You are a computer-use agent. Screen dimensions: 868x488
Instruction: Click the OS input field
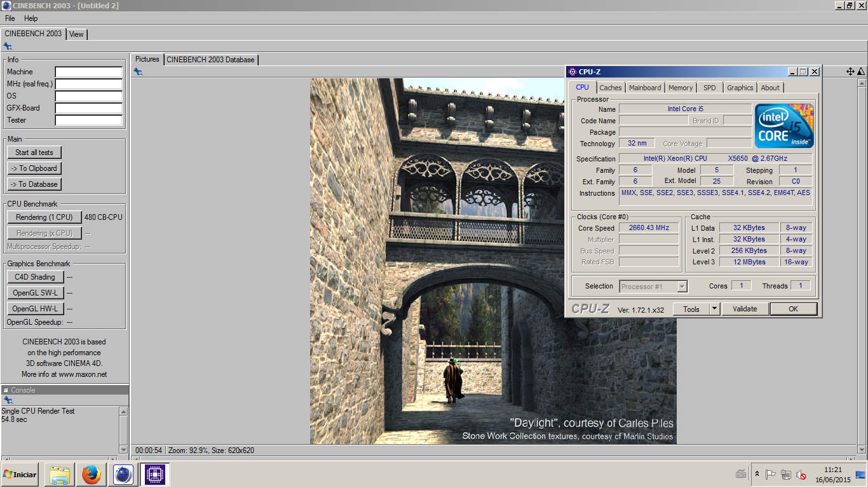coord(89,96)
